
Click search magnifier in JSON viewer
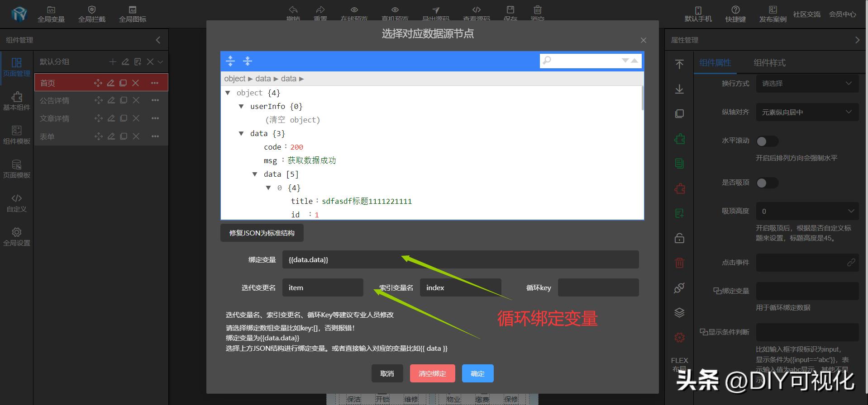tap(547, 60)
